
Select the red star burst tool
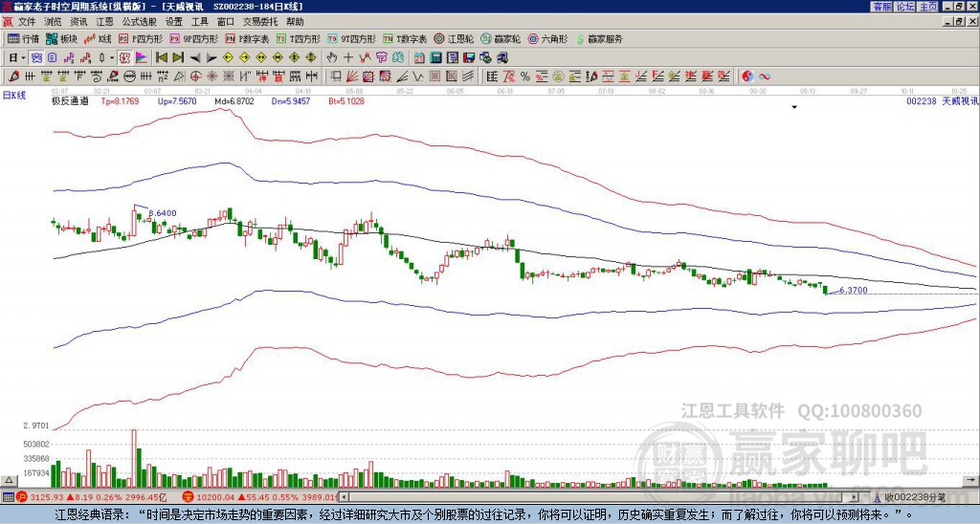(212, 76)
